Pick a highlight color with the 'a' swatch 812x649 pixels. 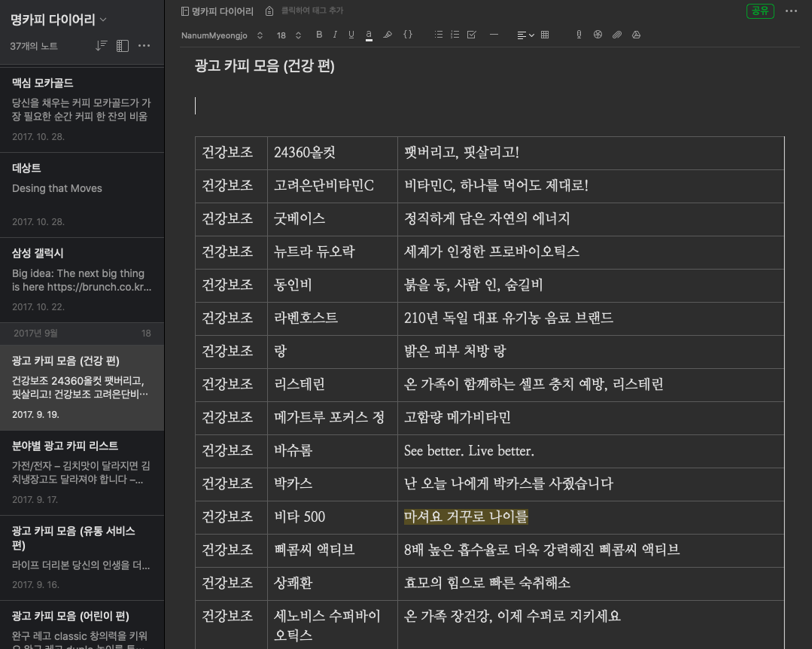point(368,35)
